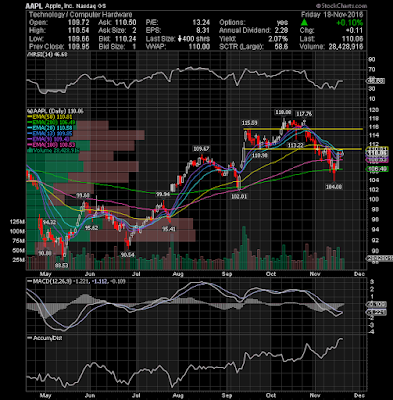The width and height of the screenshot is (393, 400).
Task: Click the Yield value 2.07%
Action: 277,39
